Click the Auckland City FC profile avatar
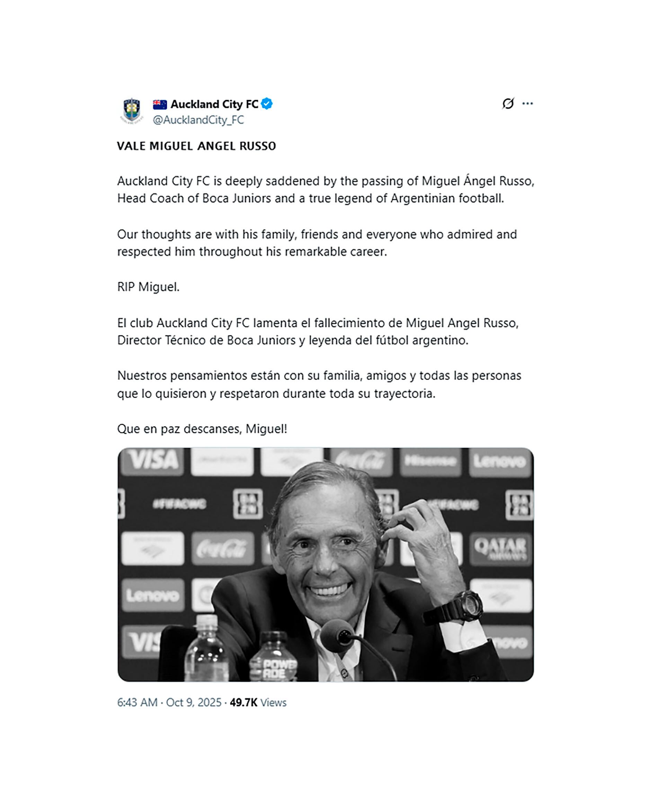Screen dimensions: 665x812 click(x=132, y=111)
